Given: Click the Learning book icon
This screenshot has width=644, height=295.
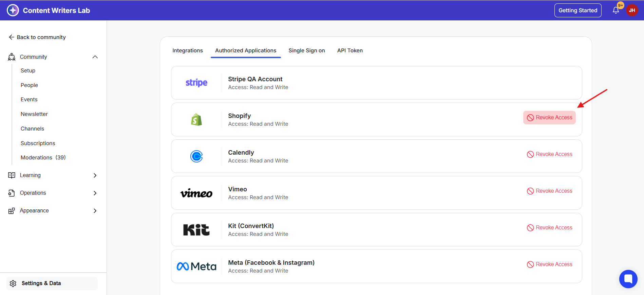Looking at the screenshot, I should [12, 175].
